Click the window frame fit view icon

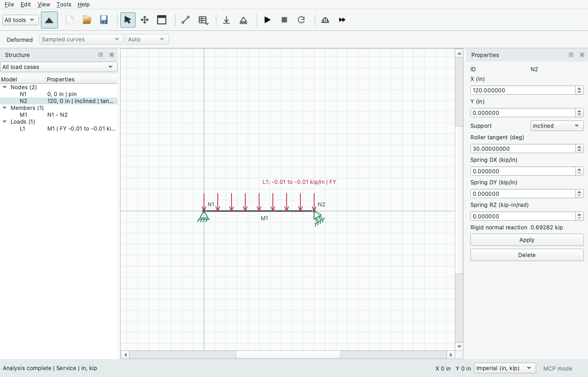pyautogui.click(x=162, y=20)
